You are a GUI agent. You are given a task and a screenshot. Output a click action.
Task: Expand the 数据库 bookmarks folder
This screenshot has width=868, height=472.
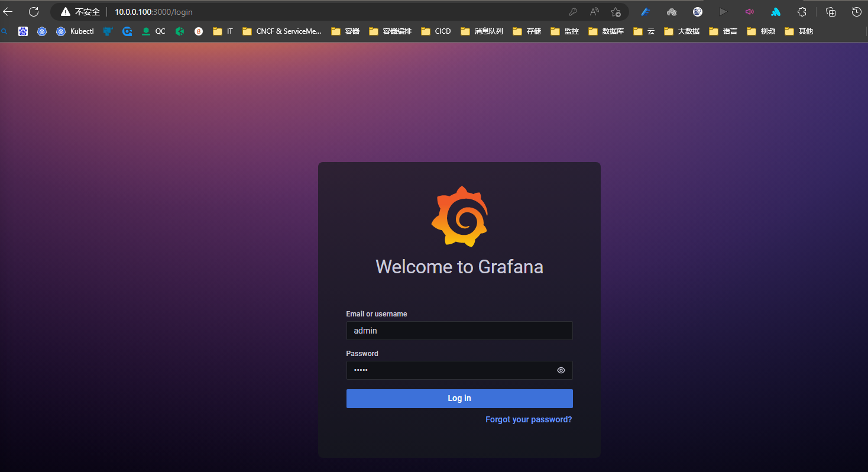(x=606, y=31)
